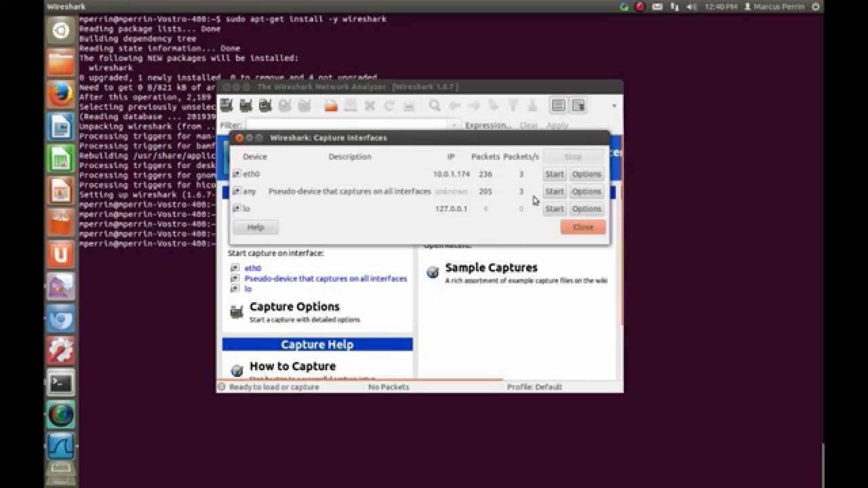
Task: Click the packet count 236
Action: (x=485, y=174)
